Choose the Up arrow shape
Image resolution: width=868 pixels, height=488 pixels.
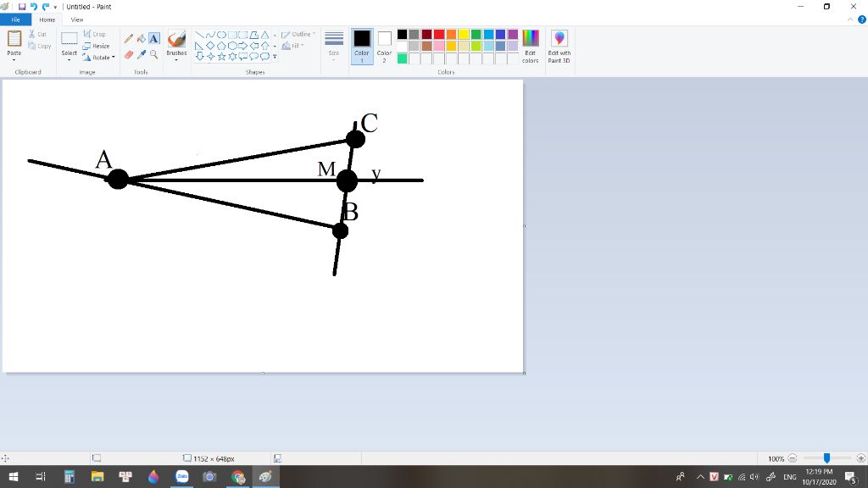click(x=265, y=46)
